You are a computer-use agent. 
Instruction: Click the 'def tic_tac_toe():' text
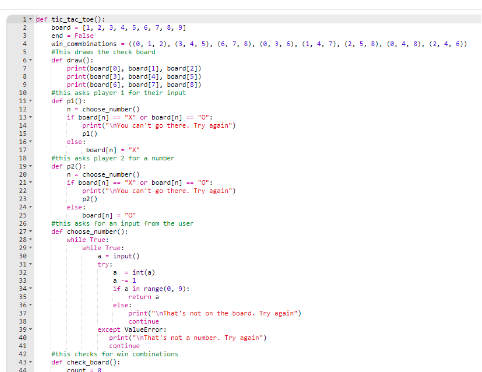tap(70, 20)
